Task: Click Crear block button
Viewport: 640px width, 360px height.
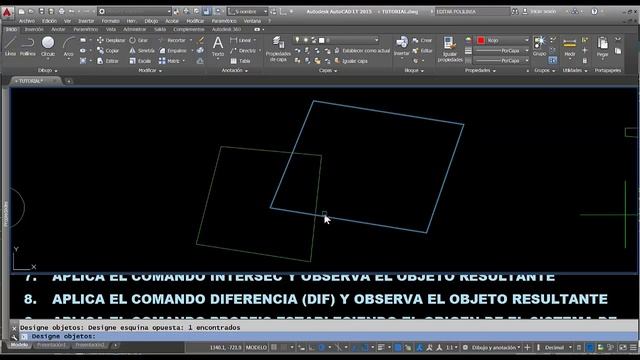Action: pos(422,40)
